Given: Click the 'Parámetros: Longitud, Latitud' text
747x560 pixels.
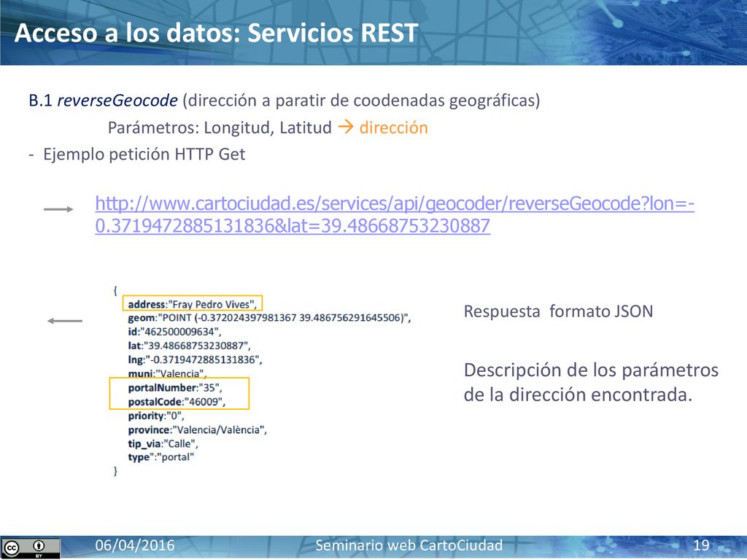Looking at the screenshot, I should (220, 128).
